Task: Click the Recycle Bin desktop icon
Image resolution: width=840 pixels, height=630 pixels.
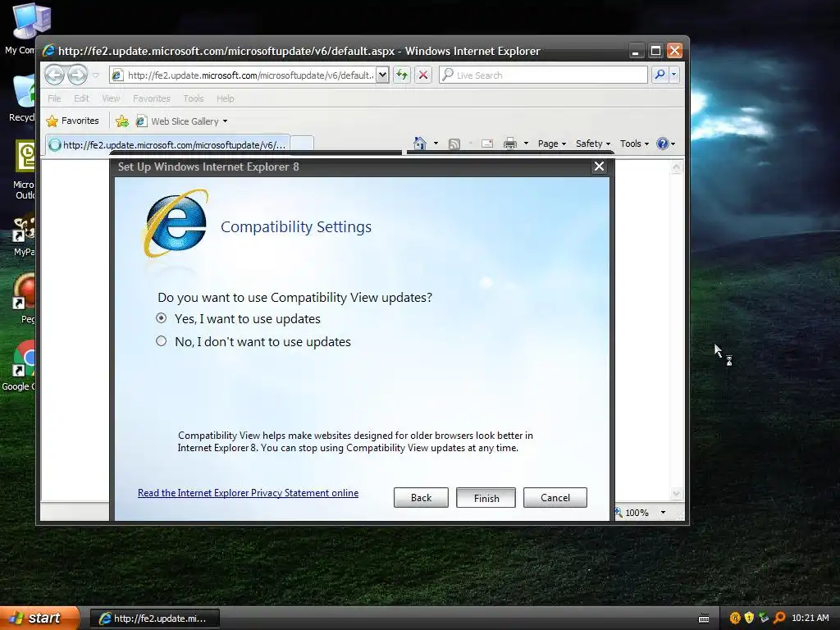Action: [x=22, y=98]
